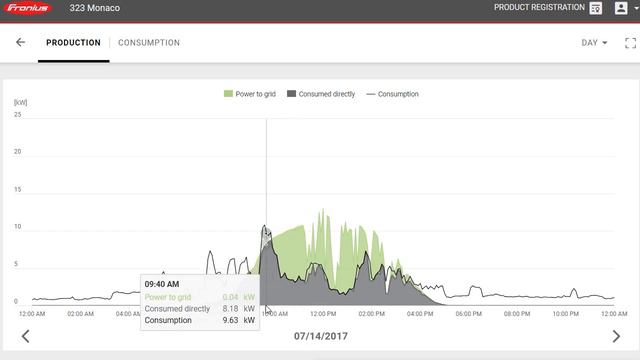640x360 pixels.
Task: Switch to the CONSUMPTION tab
Action: click(x=149, y=42)
